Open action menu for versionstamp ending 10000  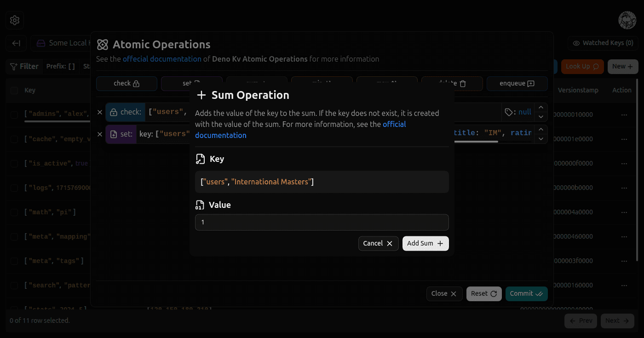624,115
